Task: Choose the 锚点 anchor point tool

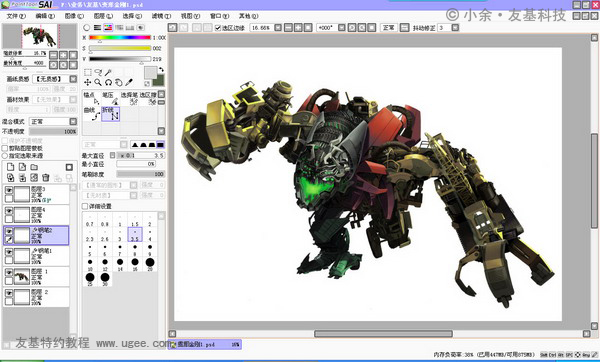Action: click(x=92, y=98)
